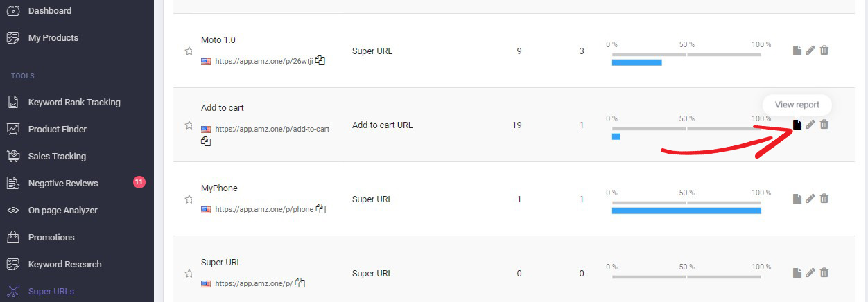Screen dimensions: 868x302
Task: Star the Moto 1.0 entry as a favorite
Action: pyautogui.click(x=189, y=51)
